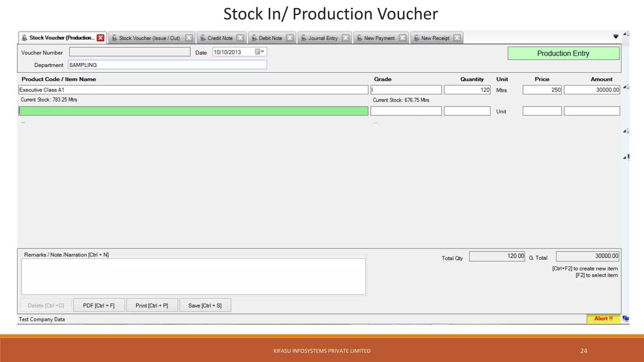Click the yellow Alert !! indicator
644x362 pixels.
pyautogui.click(x=603, y=319)
